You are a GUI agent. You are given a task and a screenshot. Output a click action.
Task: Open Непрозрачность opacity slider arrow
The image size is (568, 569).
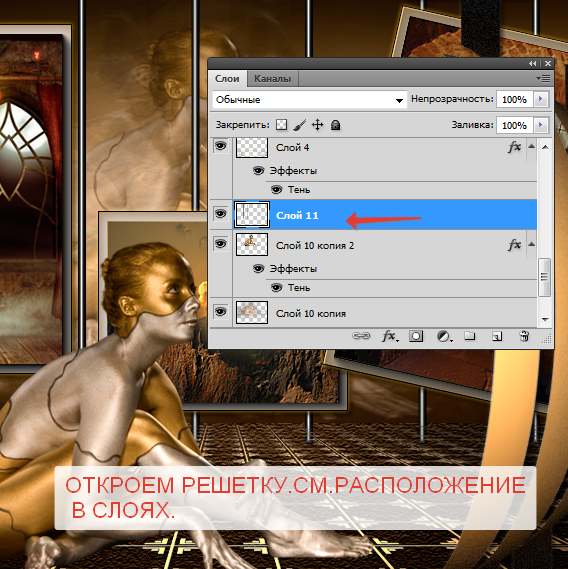coord(540,99)
